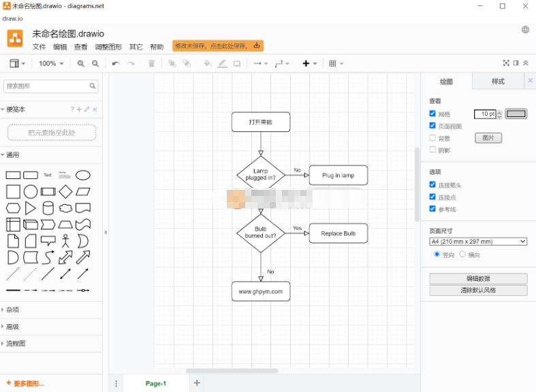Select the 横向 landscape radio button
Image resolution: width=536 pixels, height=392 pixels.
pyautogui.click(x=462, y=254)
